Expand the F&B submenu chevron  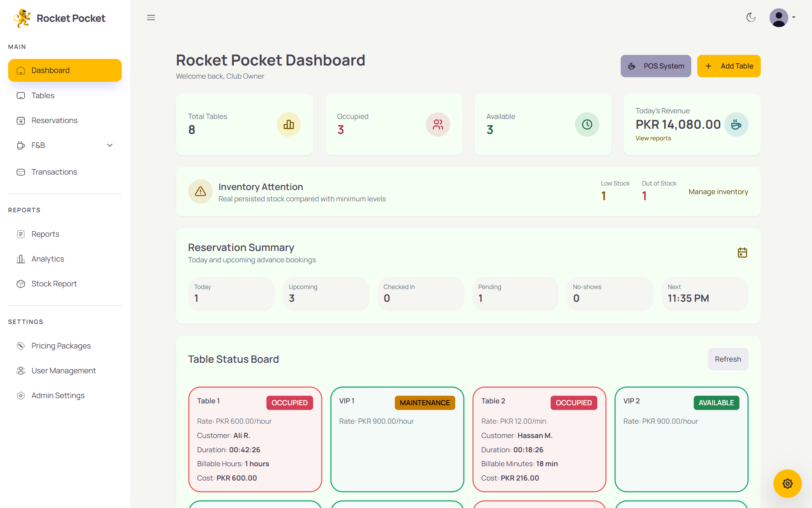[x=110, y=145]
